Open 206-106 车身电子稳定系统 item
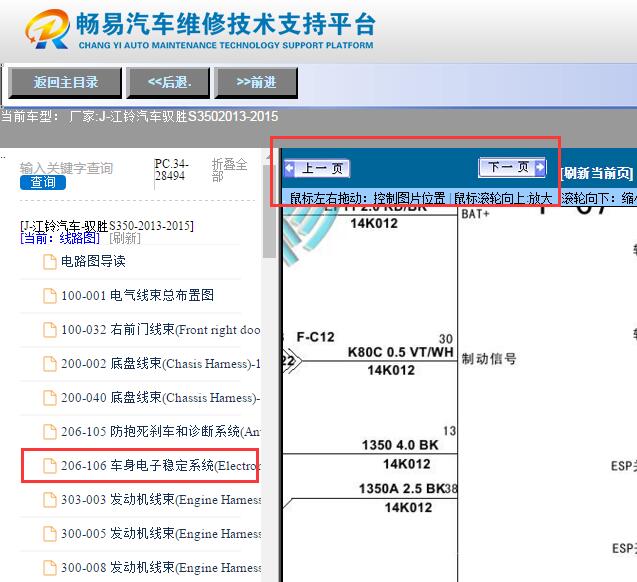This screenshot has height=582, width=637. point(161,466)
